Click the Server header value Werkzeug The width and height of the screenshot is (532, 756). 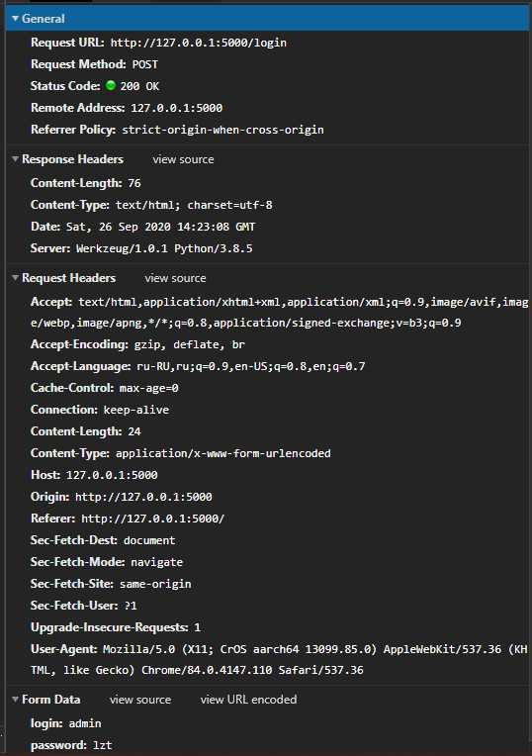[x=164, y=248]
